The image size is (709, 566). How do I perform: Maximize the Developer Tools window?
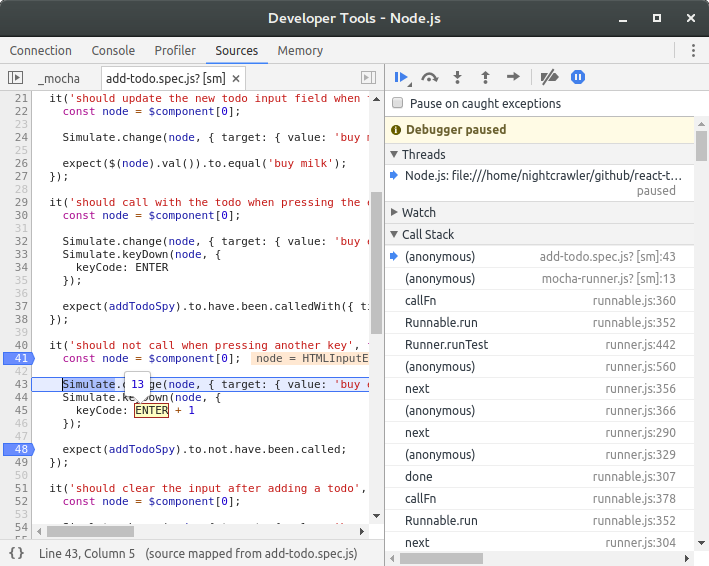(x=657, y=18)
